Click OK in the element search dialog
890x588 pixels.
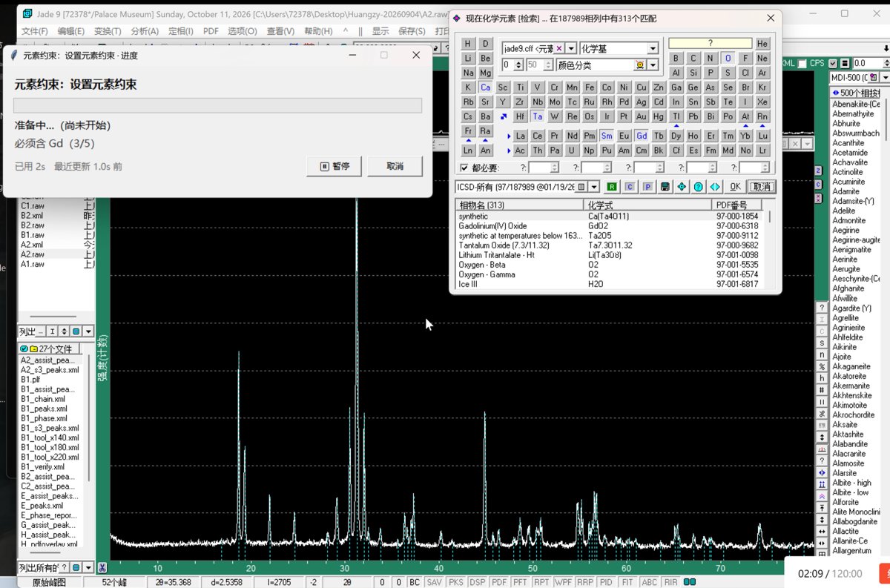pos(734,187)
